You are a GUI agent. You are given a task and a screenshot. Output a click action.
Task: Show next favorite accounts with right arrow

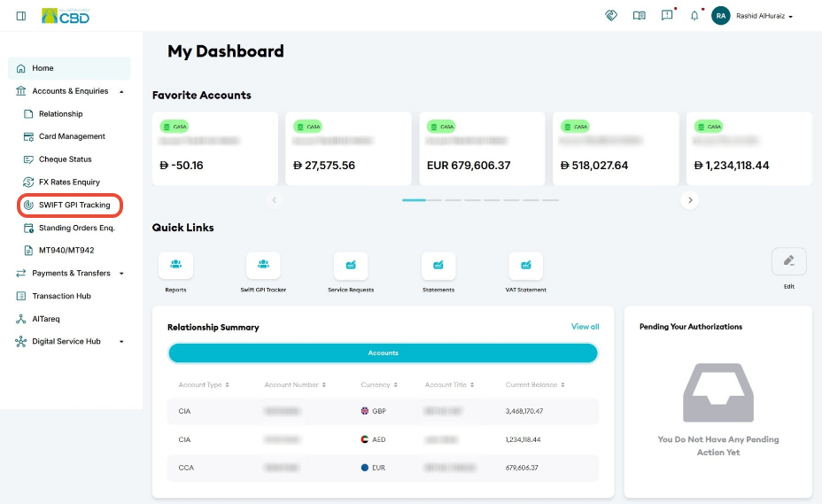(690, 200)
